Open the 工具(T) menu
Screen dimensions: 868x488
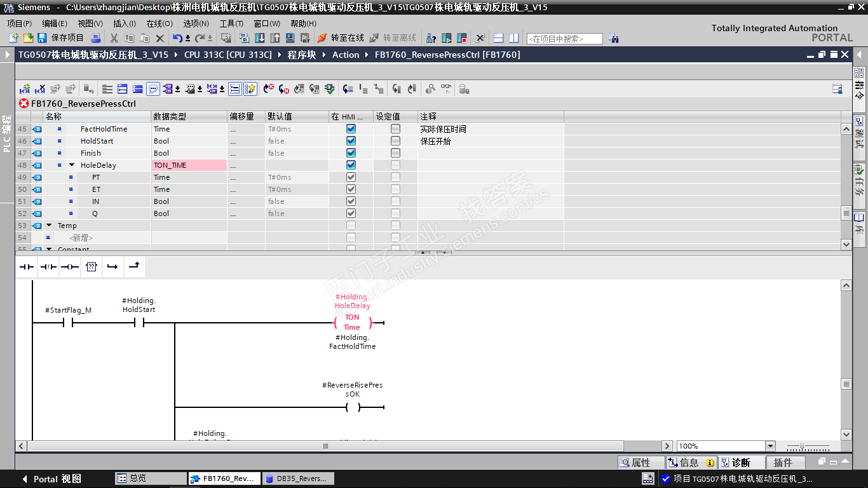pyautogui.click(x=231, y=24)
